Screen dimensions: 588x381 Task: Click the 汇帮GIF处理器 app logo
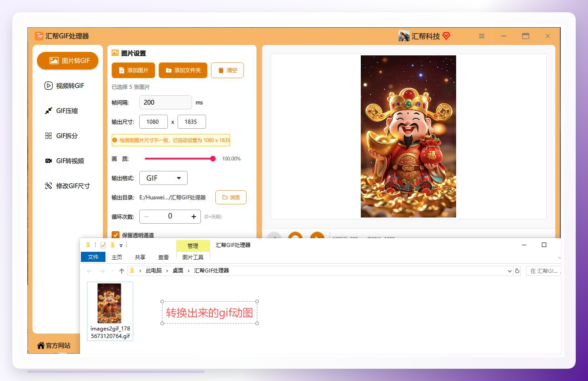point(39,36)
